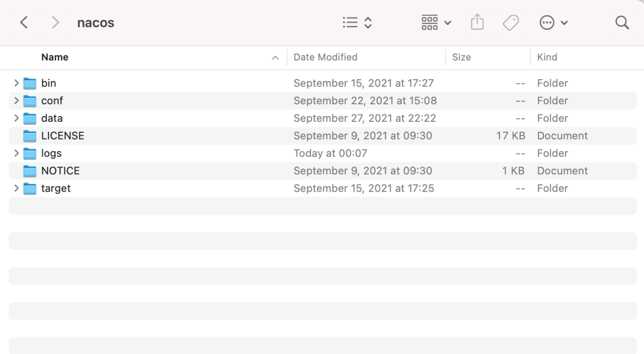Open the group-by grid dropdown

pyautogui.click(x=437, y=23)
